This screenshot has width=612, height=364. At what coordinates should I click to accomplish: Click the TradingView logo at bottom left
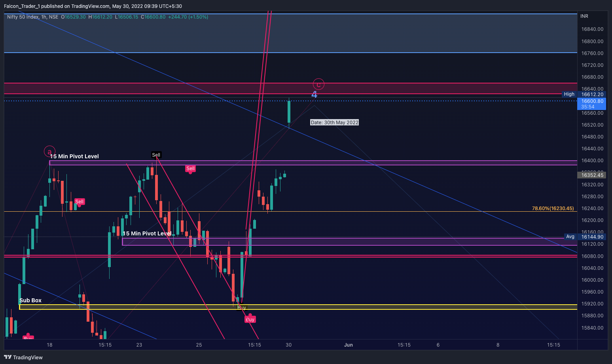tap(23, 357)
